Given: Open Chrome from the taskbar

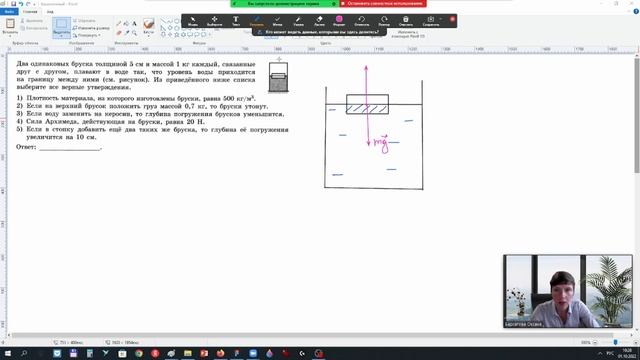Looking at the screenshot, I should [x=139, y=353].
